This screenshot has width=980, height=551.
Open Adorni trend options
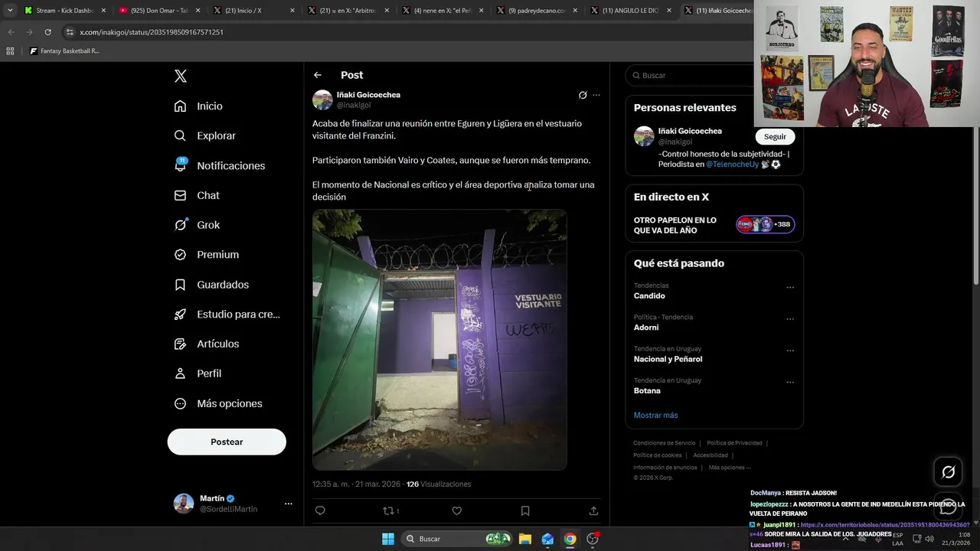(790, 319)
